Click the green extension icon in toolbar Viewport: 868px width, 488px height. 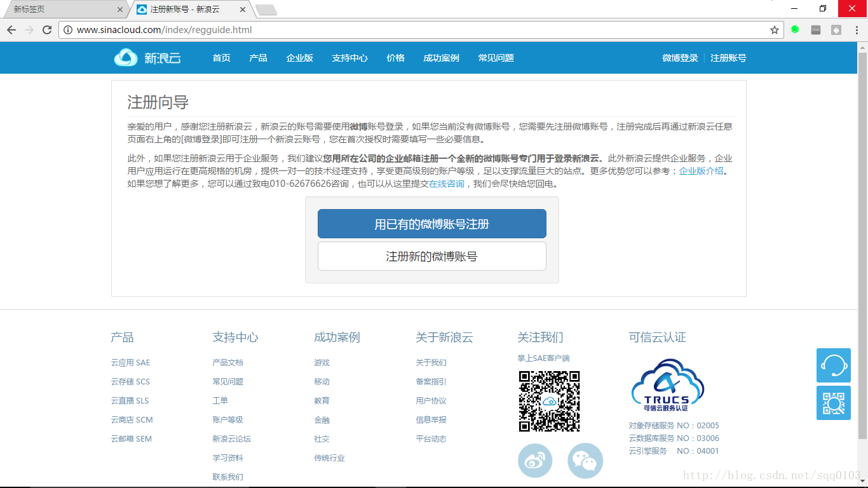[795, 29]
